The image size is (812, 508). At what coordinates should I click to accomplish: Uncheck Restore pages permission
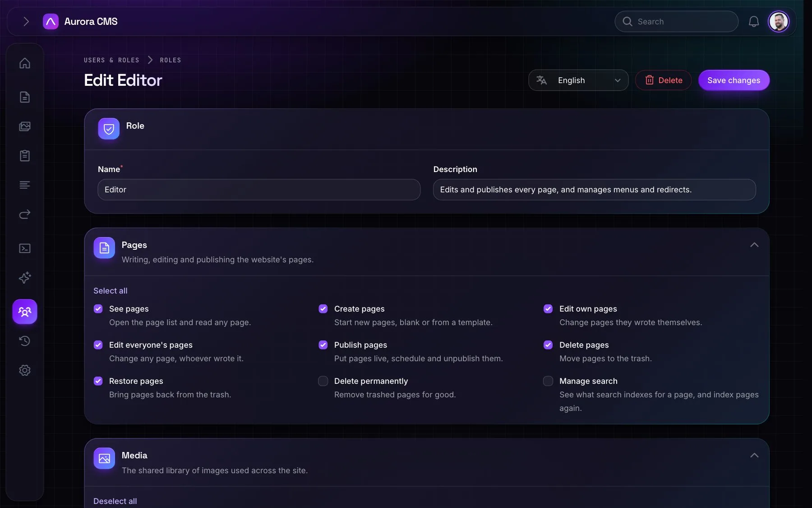click(98, 381)
